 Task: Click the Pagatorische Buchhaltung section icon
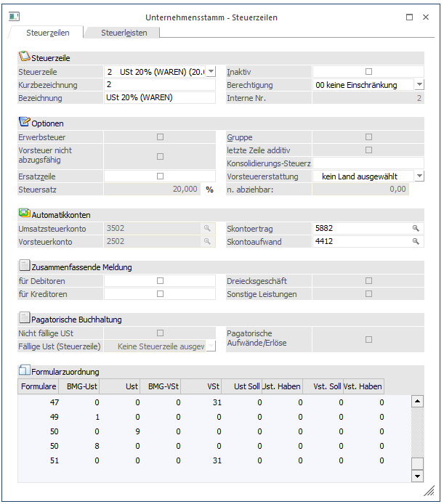click(x=24, y=318)
